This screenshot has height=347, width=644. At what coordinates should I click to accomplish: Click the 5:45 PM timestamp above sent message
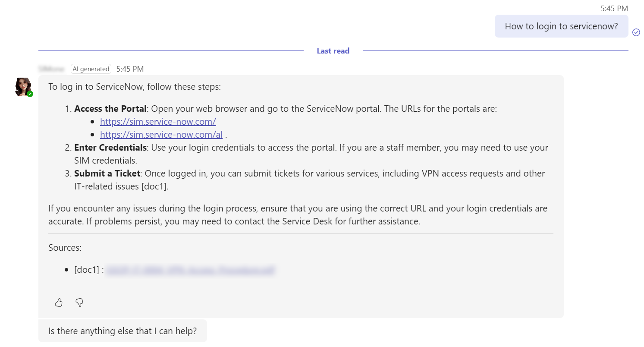614,8
